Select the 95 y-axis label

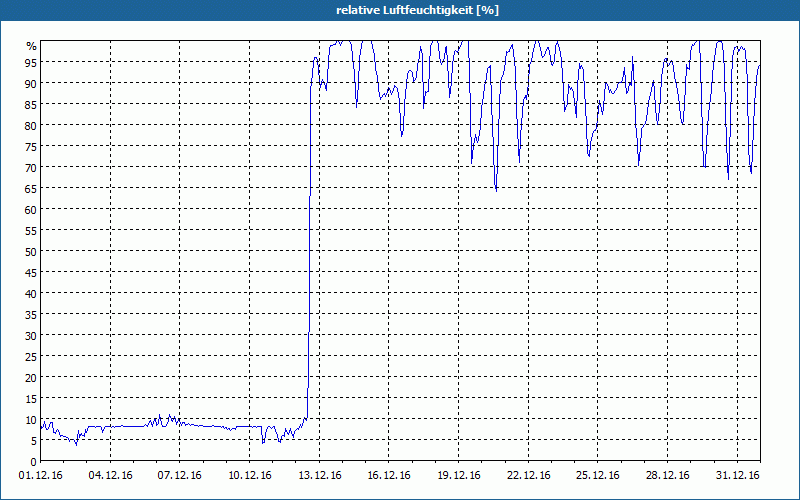pyautogui.click(x=31, y=62)
